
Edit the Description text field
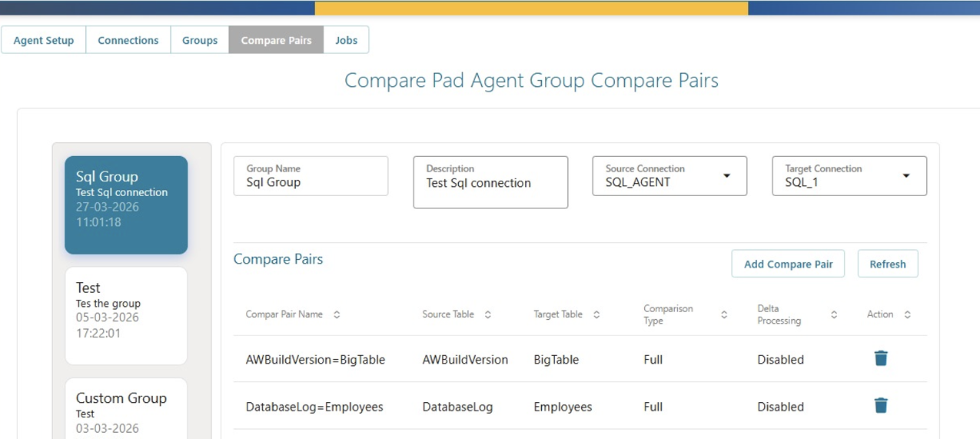(x=490, y=182)
